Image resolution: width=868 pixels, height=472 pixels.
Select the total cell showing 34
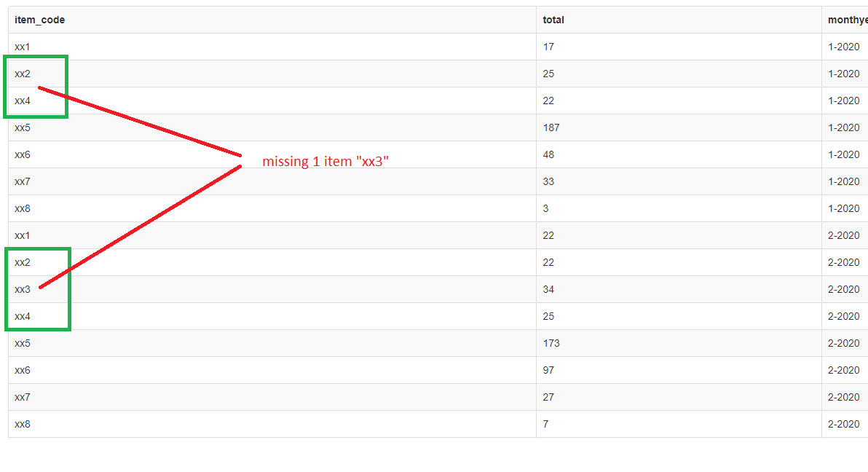point(548,289)
